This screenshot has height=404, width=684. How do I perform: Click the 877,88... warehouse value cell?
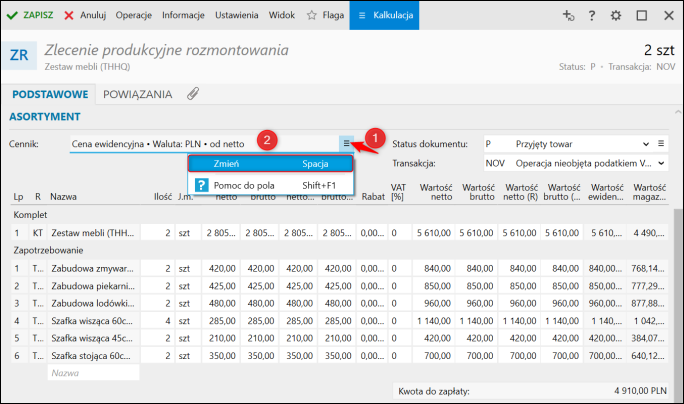tap(648, 303)
